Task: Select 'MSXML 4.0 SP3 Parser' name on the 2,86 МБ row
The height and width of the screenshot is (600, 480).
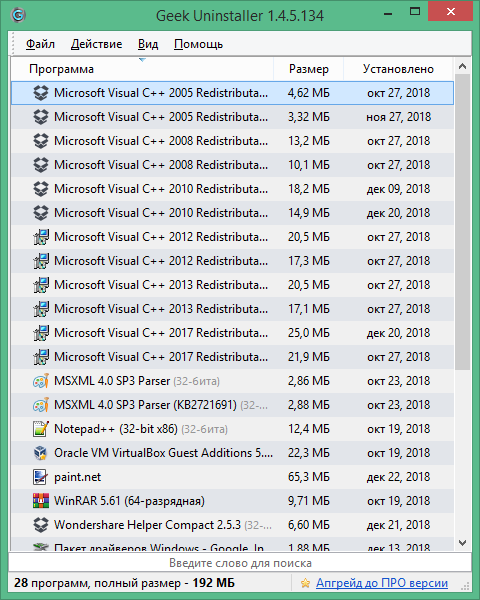Action: click(x=112, y=381)
